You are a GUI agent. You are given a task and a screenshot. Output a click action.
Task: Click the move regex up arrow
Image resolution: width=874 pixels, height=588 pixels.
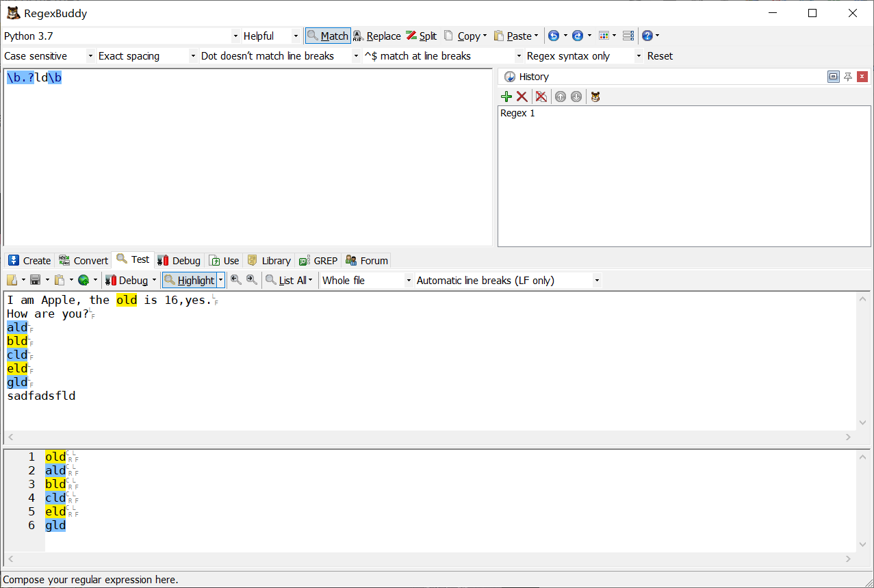pyautogui.click(x=561, y=97)
